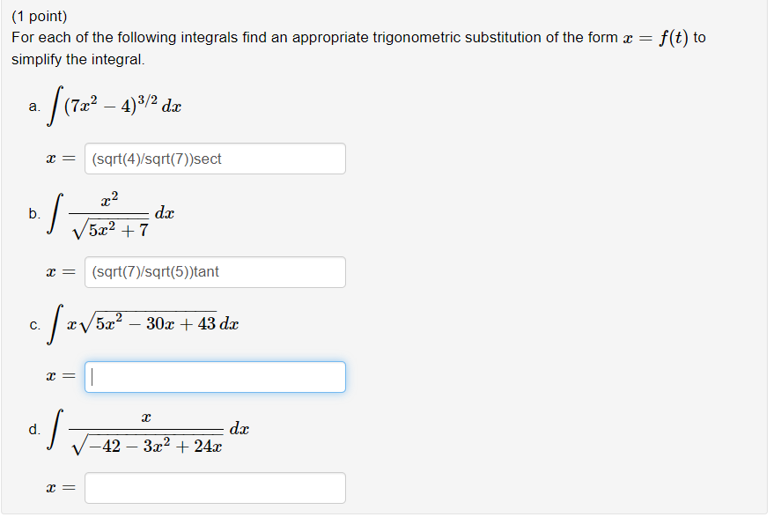Click the x = label before part c's answer
This screenshot has width=774, height=532.
point(59,376)
